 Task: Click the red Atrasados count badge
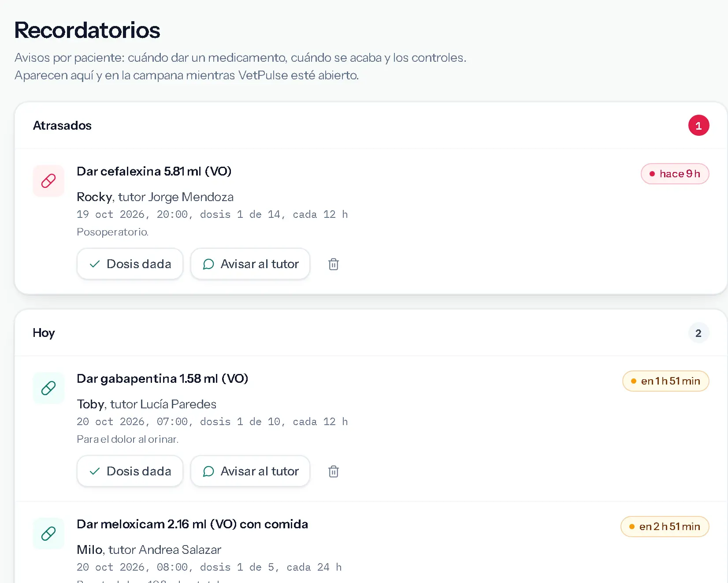pos(698,126)
